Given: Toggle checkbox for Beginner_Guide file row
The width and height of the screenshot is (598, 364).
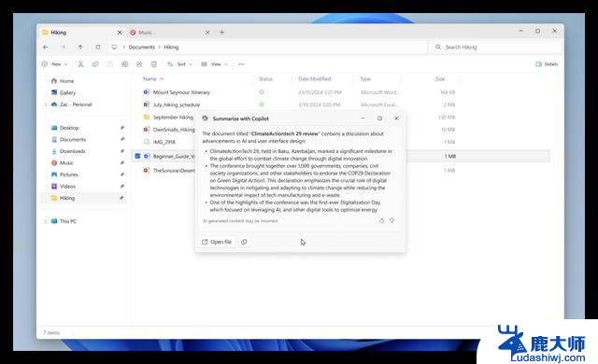Looking at the screenshot, I should pos(137,156).
